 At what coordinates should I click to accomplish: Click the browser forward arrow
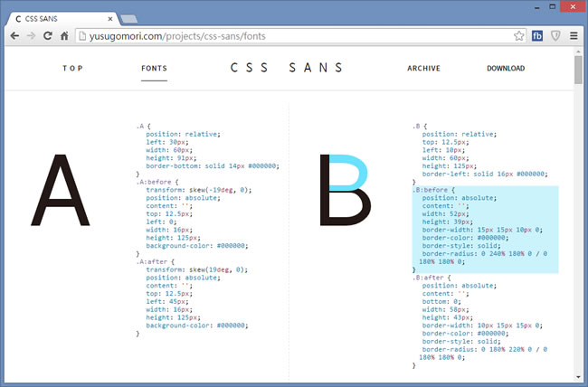(31, 36)
